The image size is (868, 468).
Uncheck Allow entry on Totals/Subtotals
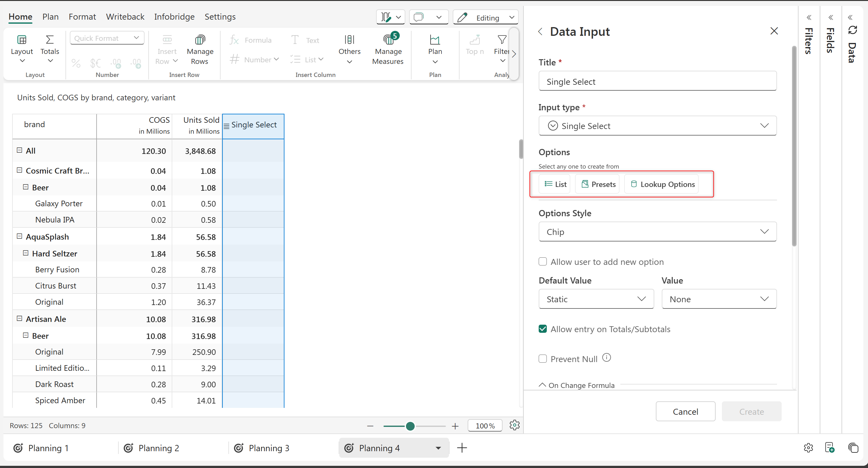point(542,329)
